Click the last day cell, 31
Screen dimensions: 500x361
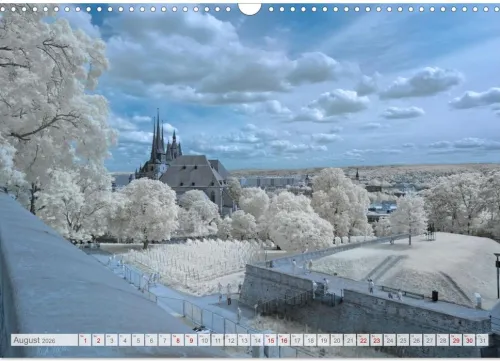(x=482, y=340)
